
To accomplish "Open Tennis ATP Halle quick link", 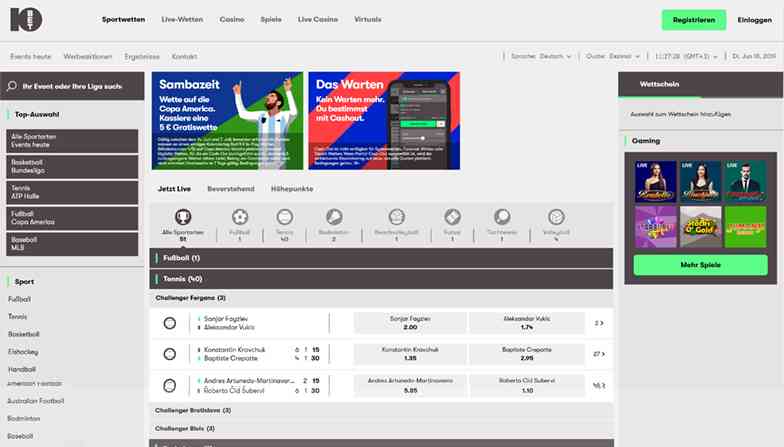I will pos(72,192).
